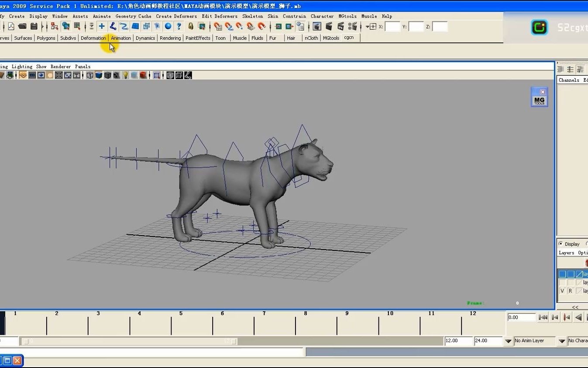Switch to the cgcn shelf tab
This screenshot has height=368, width=588.
point(349,38)
